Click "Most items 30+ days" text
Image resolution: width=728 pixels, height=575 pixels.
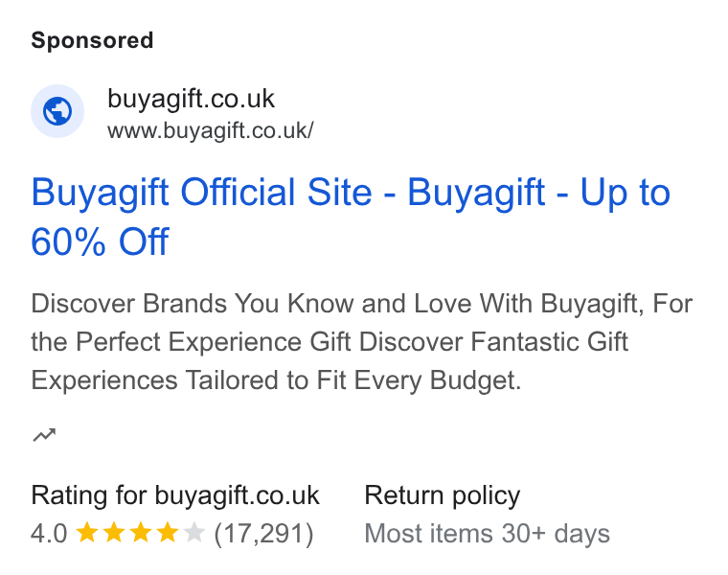(x=487, y=534)
